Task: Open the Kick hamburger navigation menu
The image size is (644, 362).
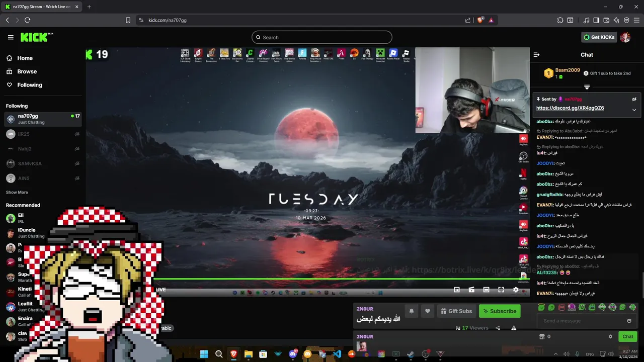Action: (11, 37)
